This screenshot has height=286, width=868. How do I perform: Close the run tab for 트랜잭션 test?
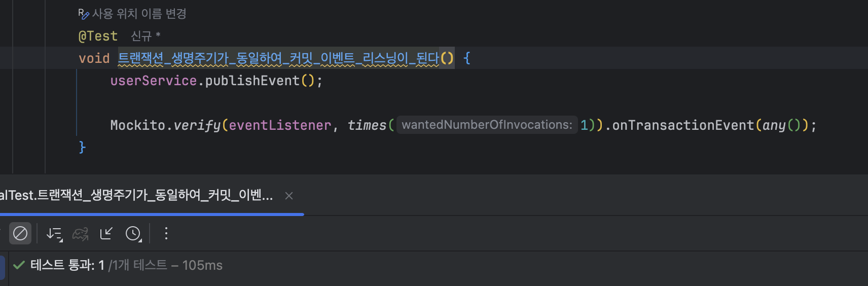[289, 196]
